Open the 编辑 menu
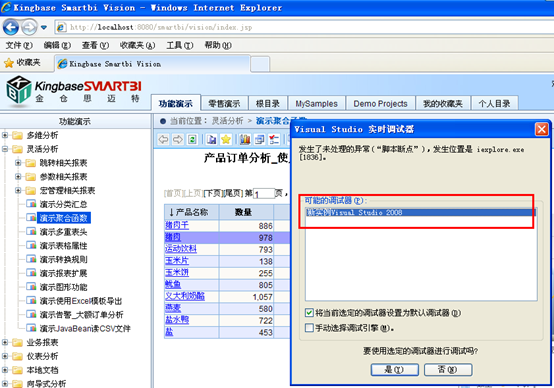554x388 pixels. click(57, 45)
